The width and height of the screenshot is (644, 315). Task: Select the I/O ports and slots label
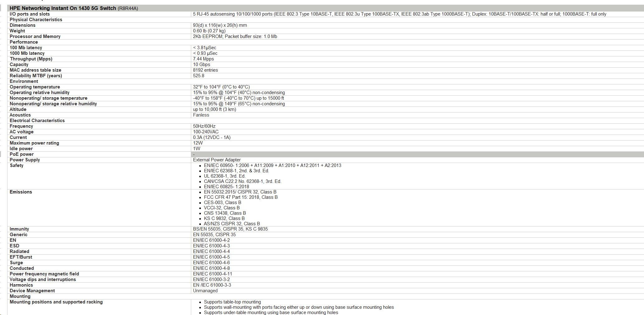(x=30, y=14)
